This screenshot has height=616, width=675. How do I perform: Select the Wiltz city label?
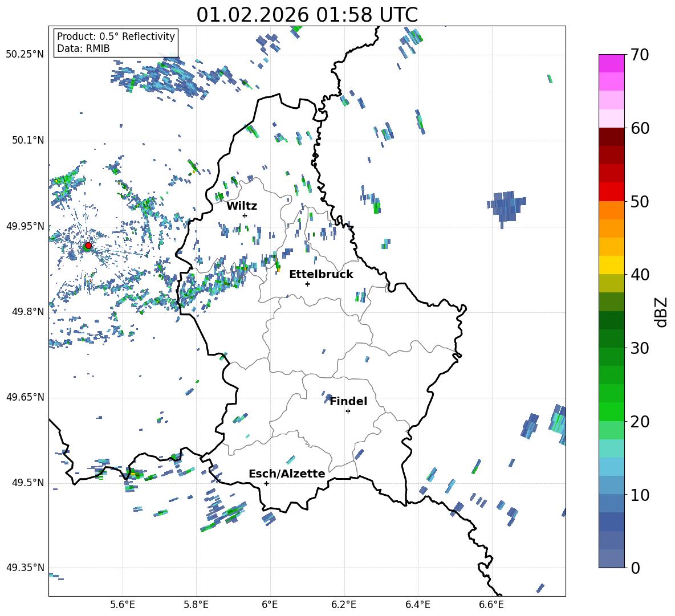pos(242,206)
